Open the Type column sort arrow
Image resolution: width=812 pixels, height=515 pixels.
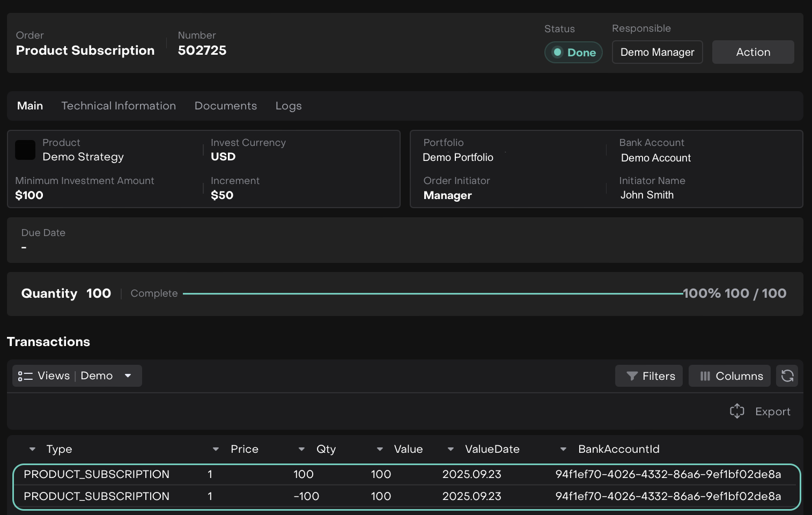pyautogui.click(x=32, y=450)
